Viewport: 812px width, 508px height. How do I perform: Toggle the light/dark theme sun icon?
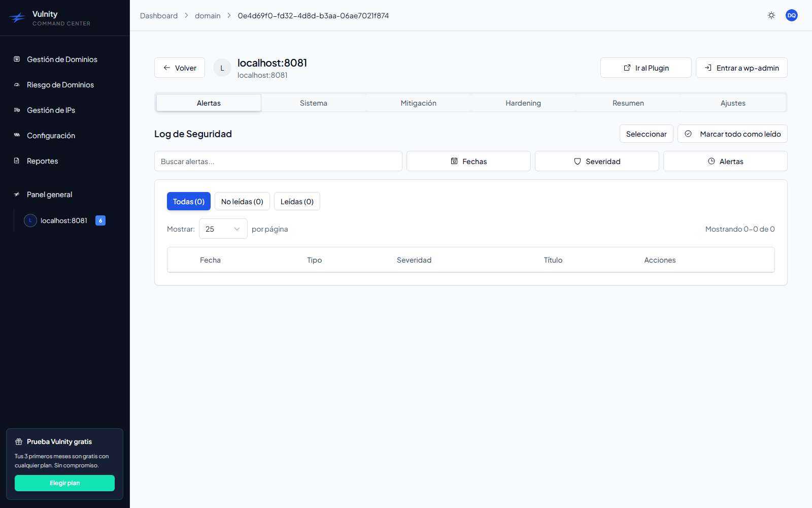point(771,15)
